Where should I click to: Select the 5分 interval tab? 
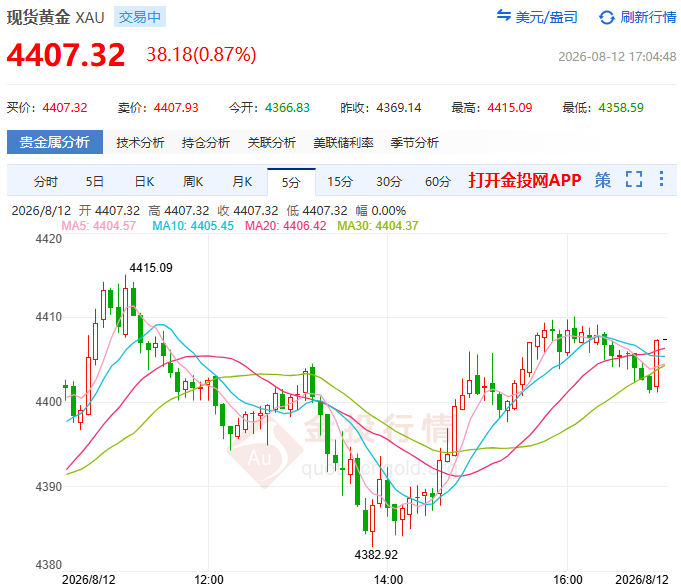[x=291, y=182]
